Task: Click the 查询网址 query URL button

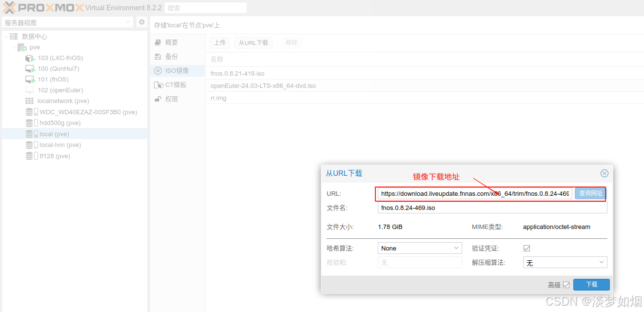Action: [x=590, y=193]
